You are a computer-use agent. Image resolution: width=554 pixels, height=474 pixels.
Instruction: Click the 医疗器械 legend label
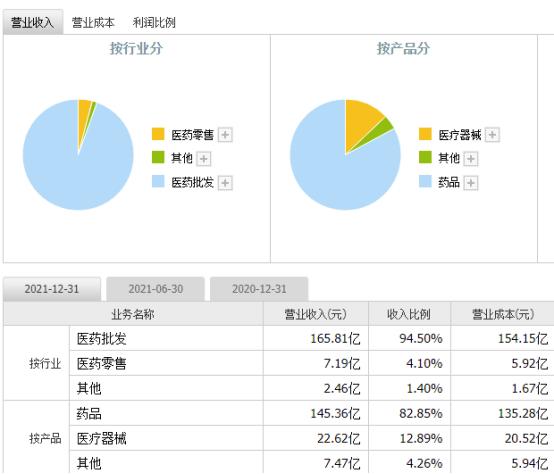[460, 135]
